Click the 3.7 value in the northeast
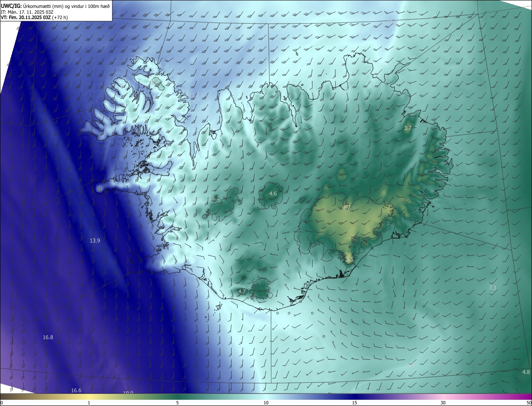 tap(407, 128)
